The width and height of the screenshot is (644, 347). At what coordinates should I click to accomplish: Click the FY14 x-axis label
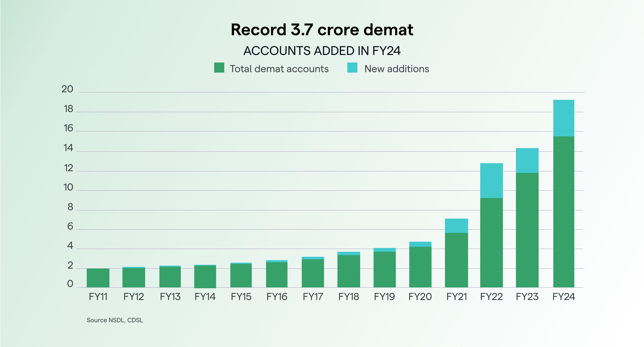205,297
